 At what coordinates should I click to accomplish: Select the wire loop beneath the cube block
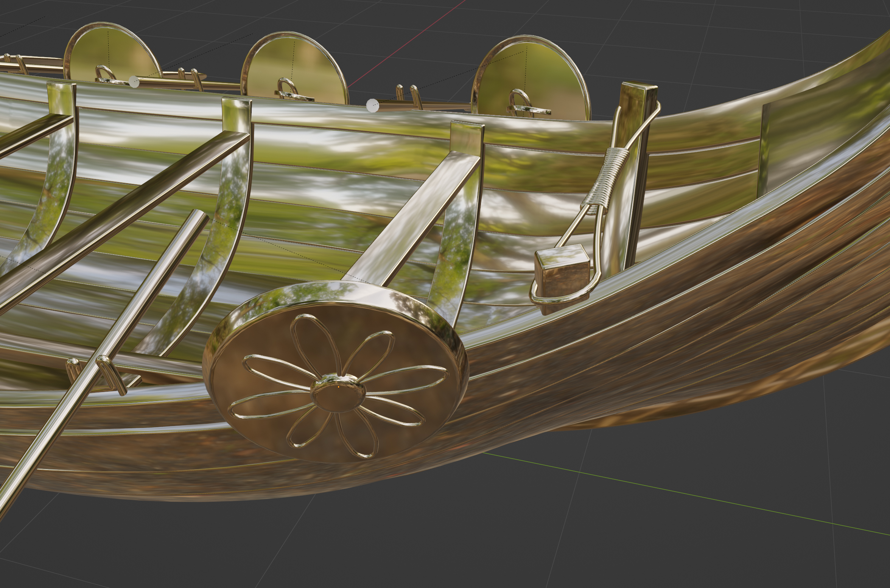(x=560, y=300)
